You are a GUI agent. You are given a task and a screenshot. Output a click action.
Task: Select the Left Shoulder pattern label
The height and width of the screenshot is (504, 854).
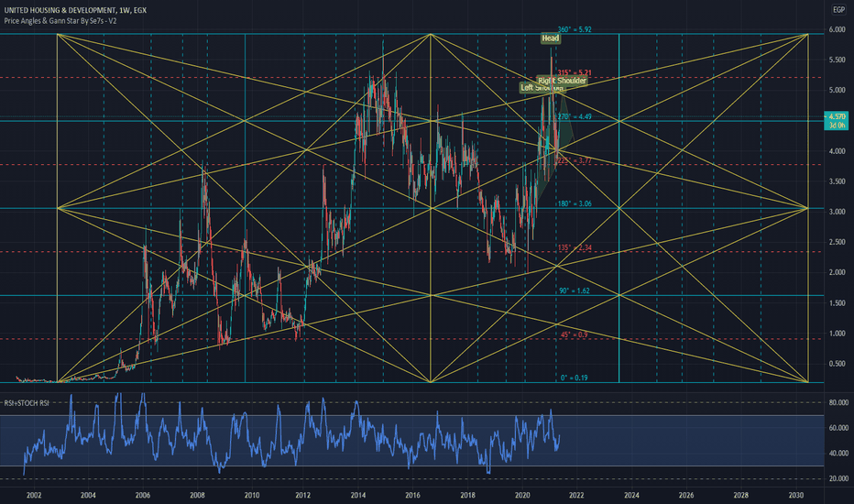pos(542,88)
